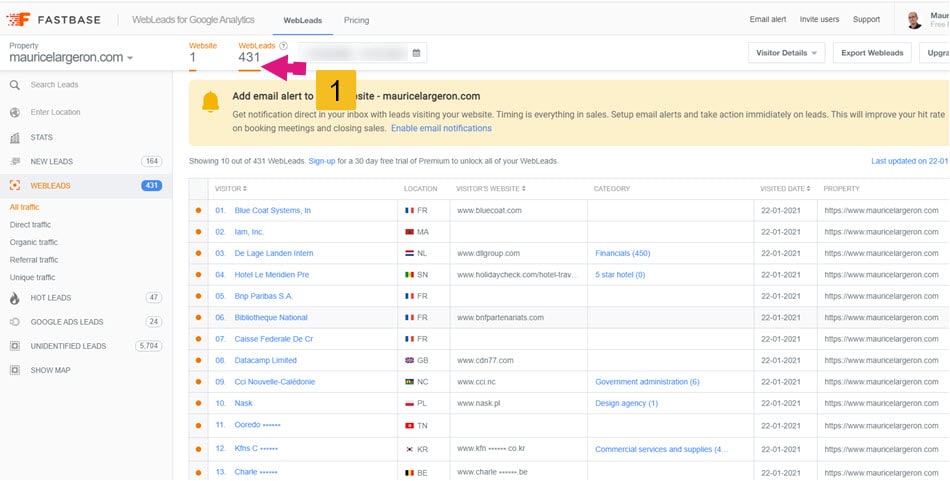Switch to the WebLeads top tab
Screen dimensions: 950x481
(302, 20)
